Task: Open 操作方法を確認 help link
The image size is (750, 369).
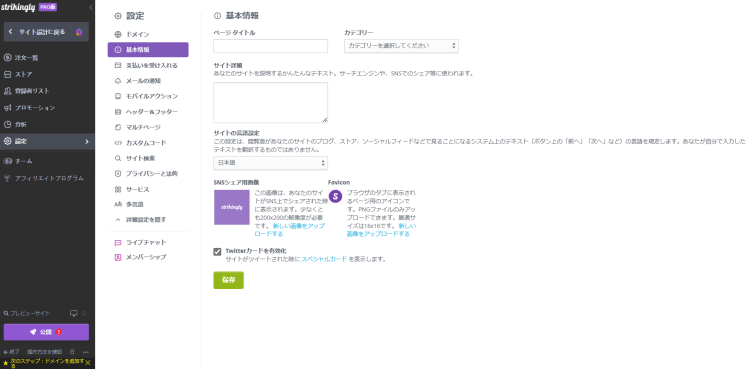Action: (x=44, y=351)
